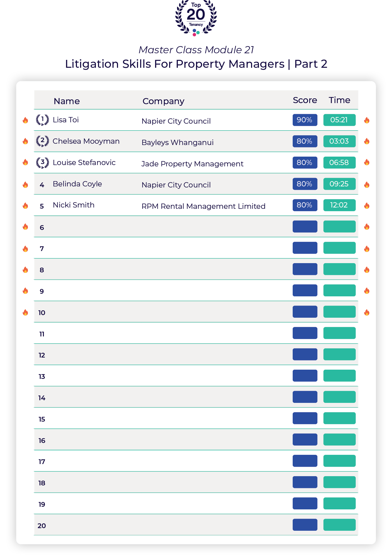Open the Jade Property Management company entry
This screenshot has width=392, height=555.
pyautogui.click(x=192, y=164)
